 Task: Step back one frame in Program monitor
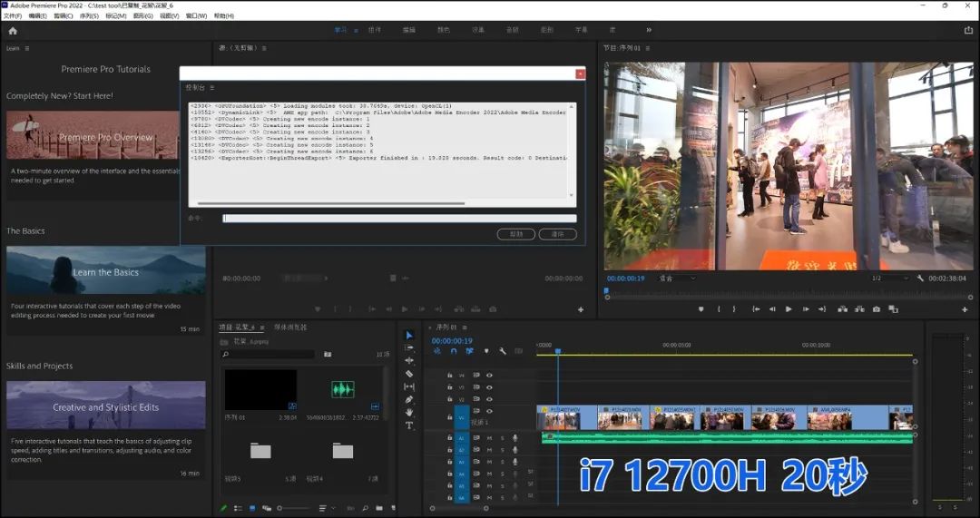pyautogui.click(x=772, y=309)
